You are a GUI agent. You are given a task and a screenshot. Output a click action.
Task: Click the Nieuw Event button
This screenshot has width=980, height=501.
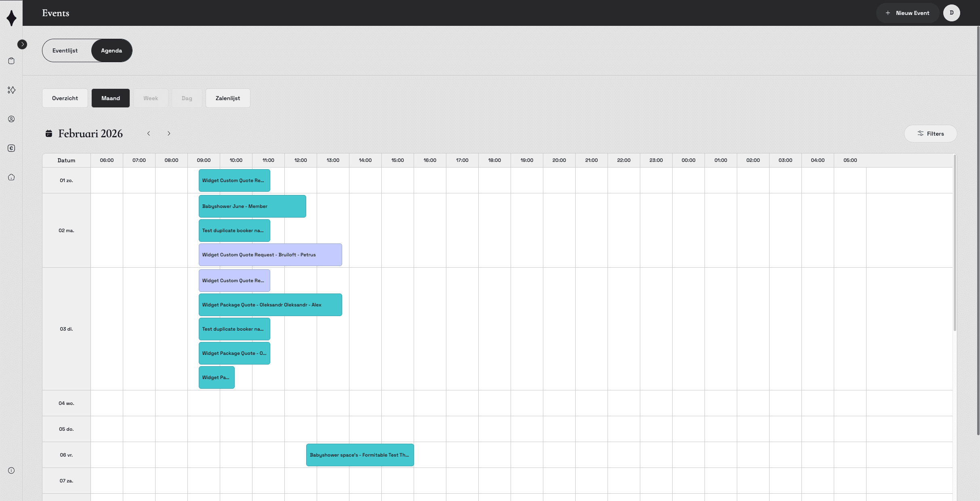(907, 13)
